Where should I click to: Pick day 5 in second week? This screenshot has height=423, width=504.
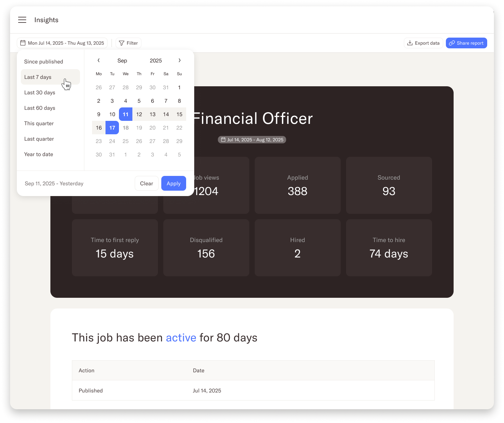(139, 101)
